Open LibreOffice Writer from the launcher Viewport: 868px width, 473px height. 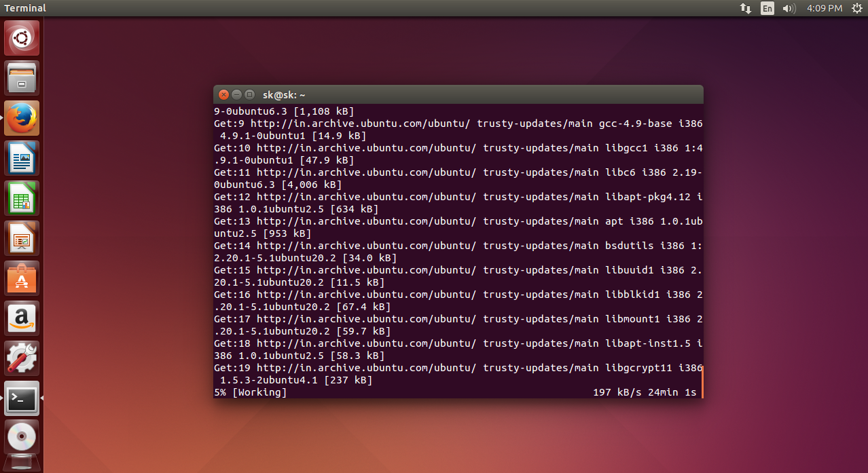pos(22,158)
